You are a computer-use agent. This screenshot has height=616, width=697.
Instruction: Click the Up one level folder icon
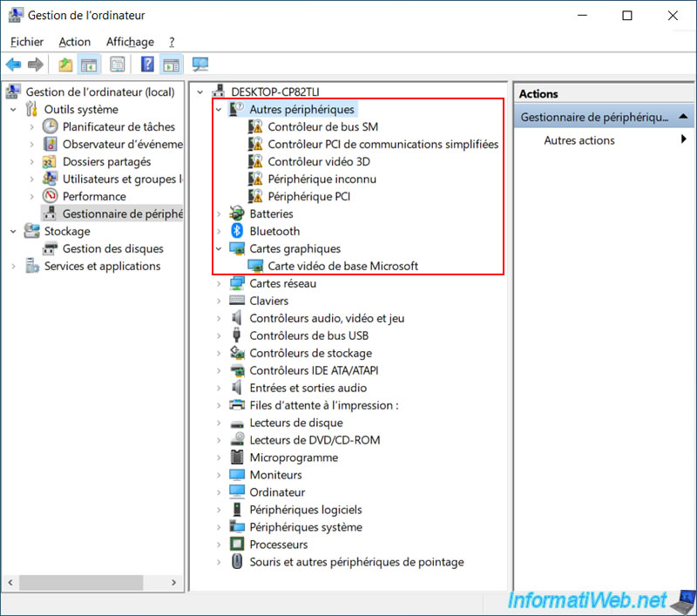point(65,64)
